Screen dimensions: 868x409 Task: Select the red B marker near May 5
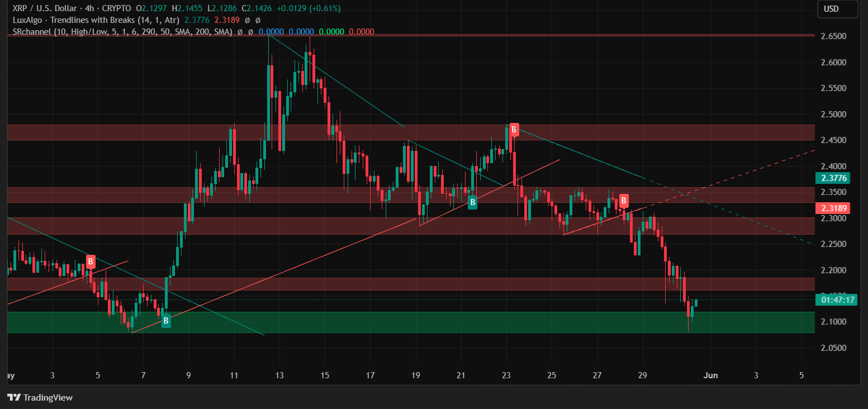click(x=91, y=261)
